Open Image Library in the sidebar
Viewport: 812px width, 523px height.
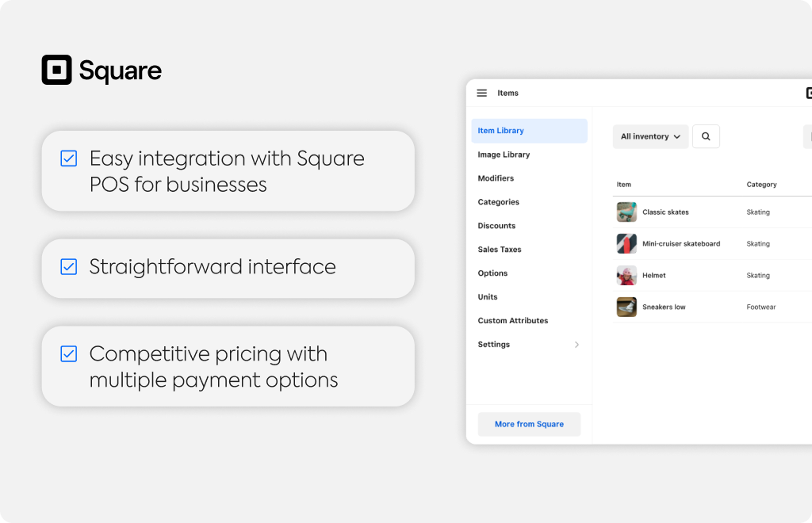(x=504, y=155)
